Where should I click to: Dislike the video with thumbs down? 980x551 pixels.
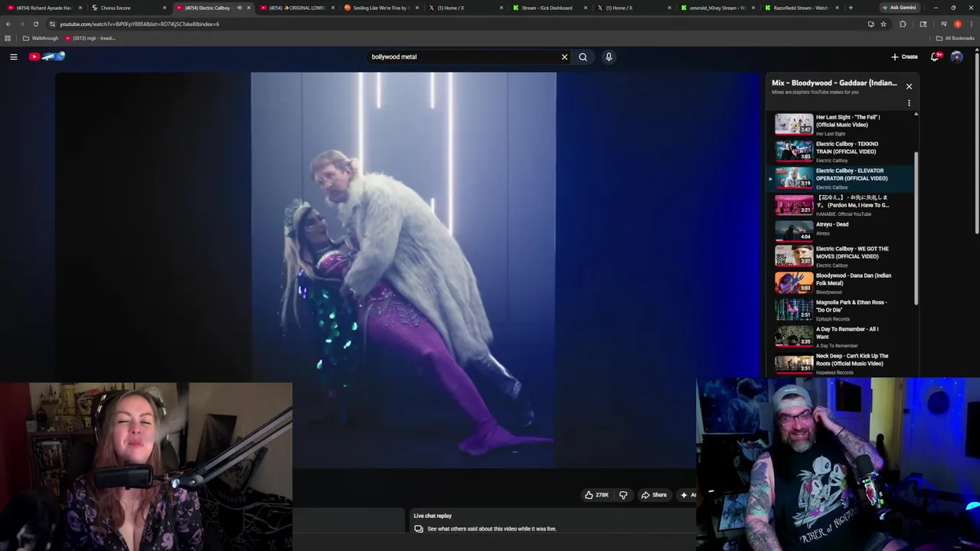(623, 495)
